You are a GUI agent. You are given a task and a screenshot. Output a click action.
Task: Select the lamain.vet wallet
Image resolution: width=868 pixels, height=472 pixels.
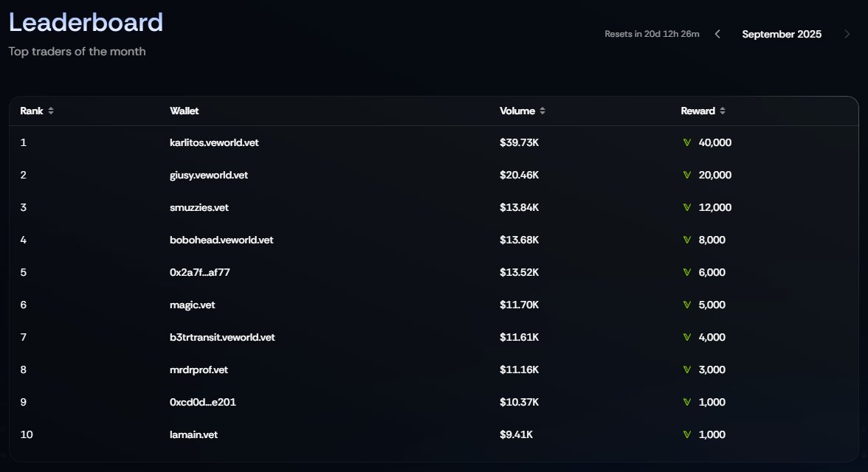click(x=193, y=434)
